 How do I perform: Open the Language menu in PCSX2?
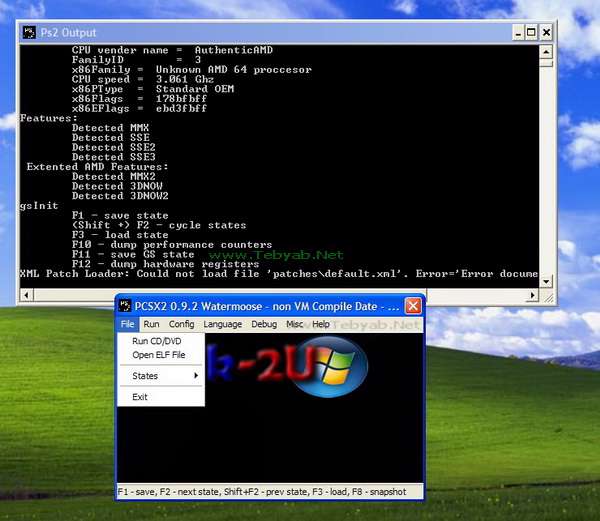point(222,324)
